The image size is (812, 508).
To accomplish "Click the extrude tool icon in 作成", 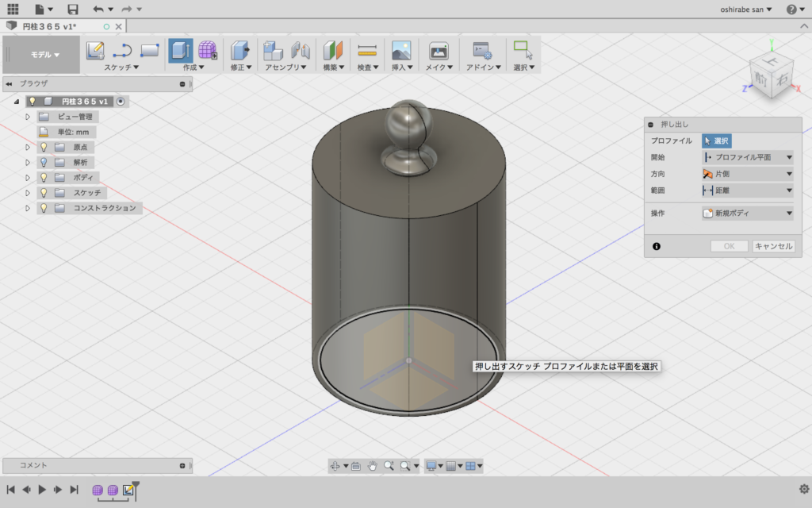I will pos(180,50).
